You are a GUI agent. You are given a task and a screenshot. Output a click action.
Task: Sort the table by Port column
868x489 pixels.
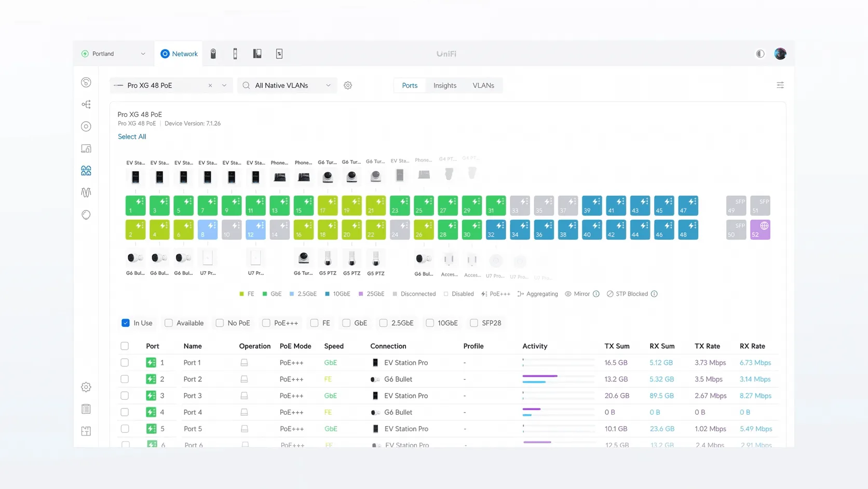coord(153,346)
